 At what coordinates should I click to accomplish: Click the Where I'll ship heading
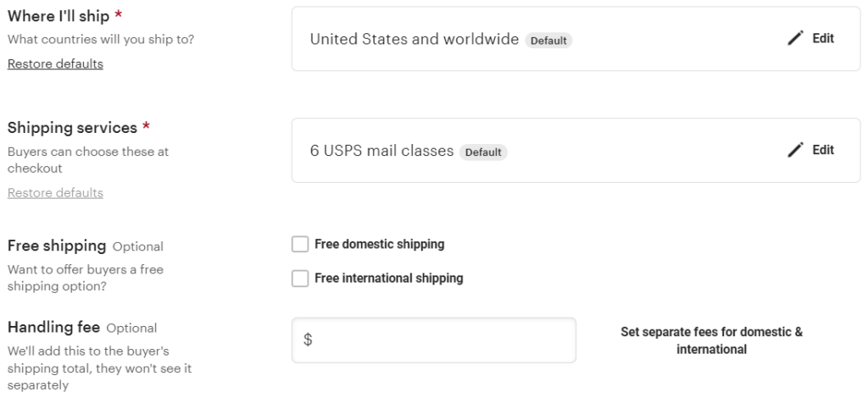59,16
